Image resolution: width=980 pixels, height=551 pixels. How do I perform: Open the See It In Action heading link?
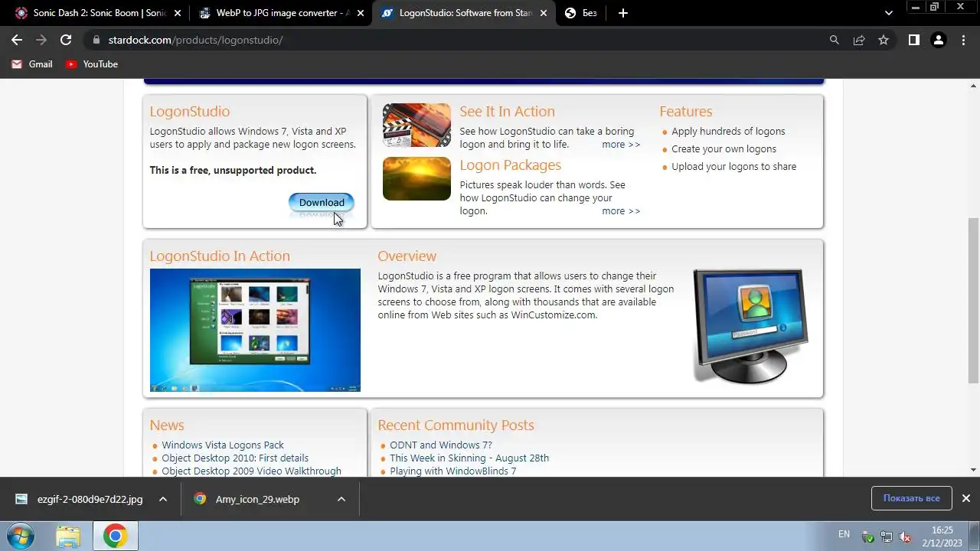coord(507,112)
